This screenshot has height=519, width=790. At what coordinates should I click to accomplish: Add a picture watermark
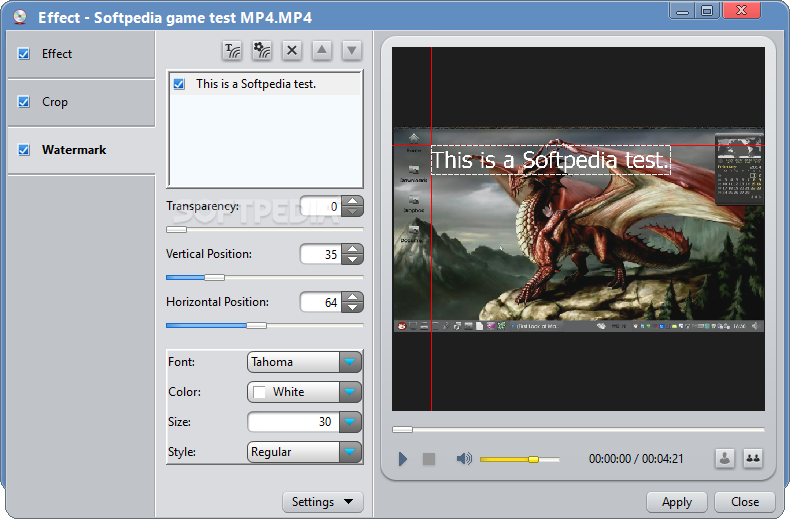262,50
